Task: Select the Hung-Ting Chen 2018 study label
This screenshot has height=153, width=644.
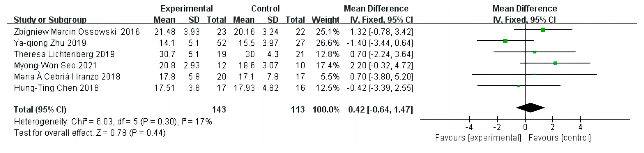Action: click(x=56, y=88)
